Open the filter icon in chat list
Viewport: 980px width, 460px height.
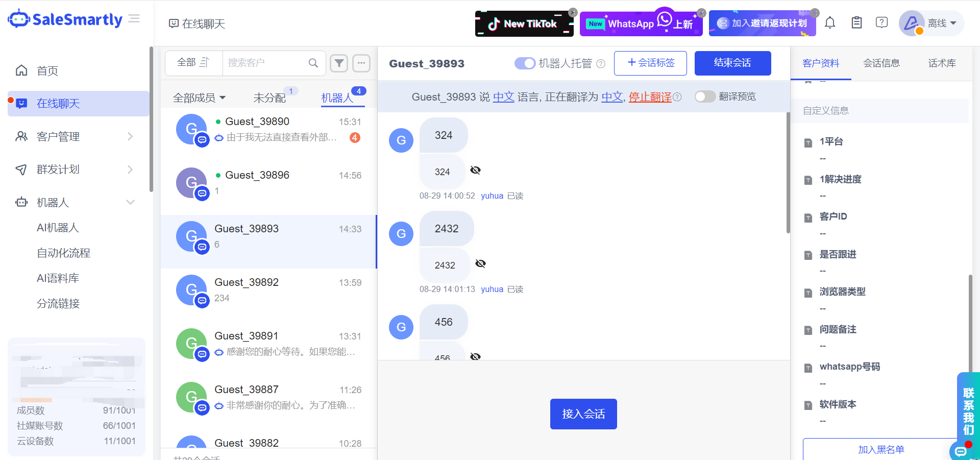pyautogui.click(x=338, y=63)
